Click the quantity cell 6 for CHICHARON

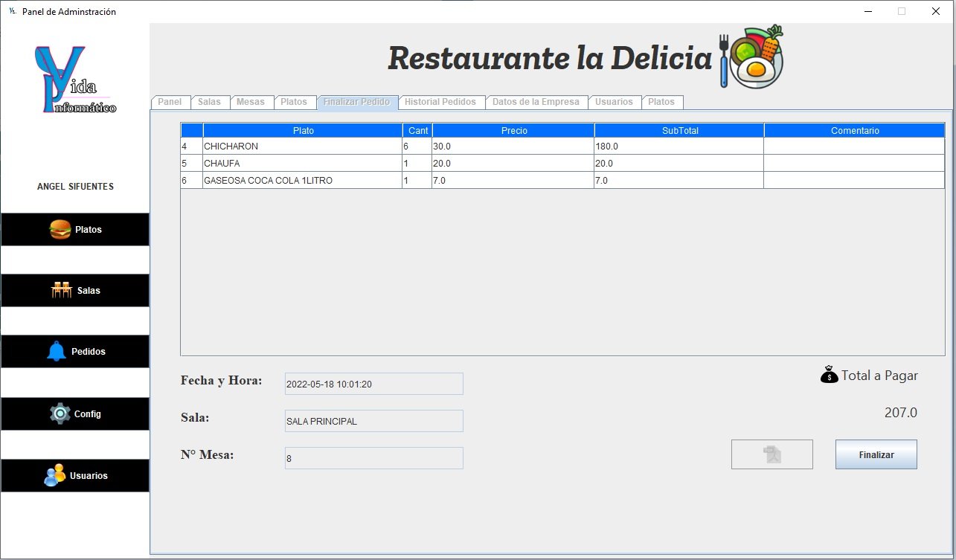click(x=417, y=147)
